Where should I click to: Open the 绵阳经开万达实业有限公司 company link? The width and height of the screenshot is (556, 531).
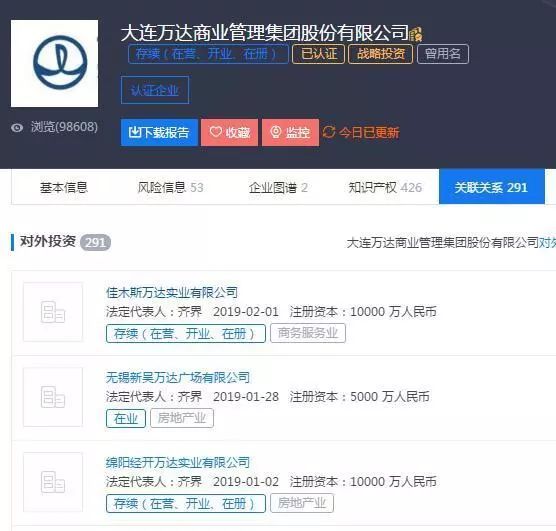tap(178, 463)
